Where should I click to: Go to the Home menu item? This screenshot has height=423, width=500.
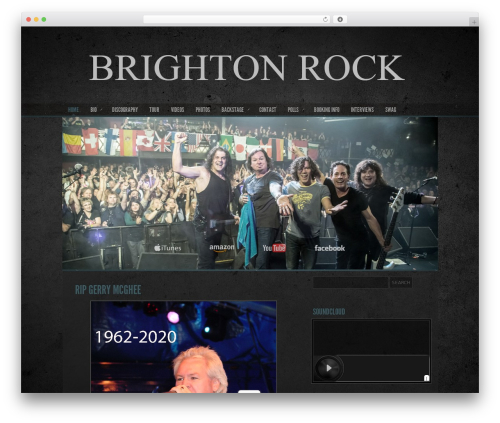click(x=73, y=109)
